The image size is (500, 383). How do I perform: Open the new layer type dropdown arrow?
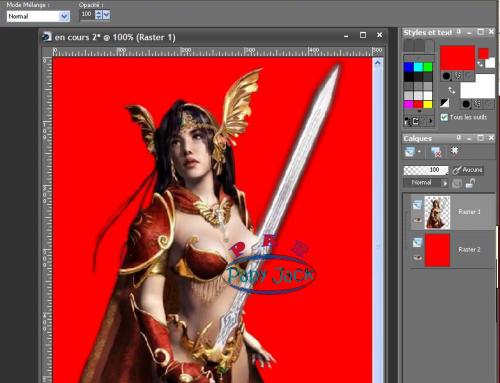click(419, 152)
